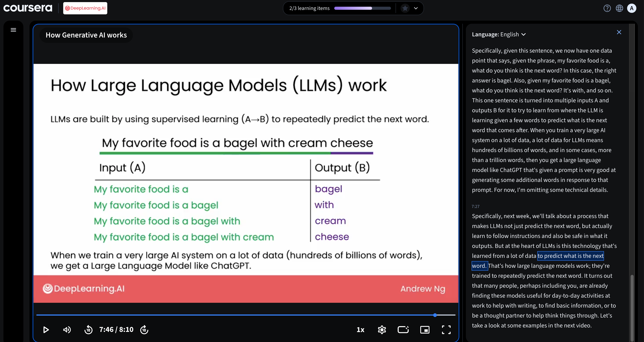Screen dimensions: 644x342
Task: Open the user profile avatar A
Action: point(632,8)
